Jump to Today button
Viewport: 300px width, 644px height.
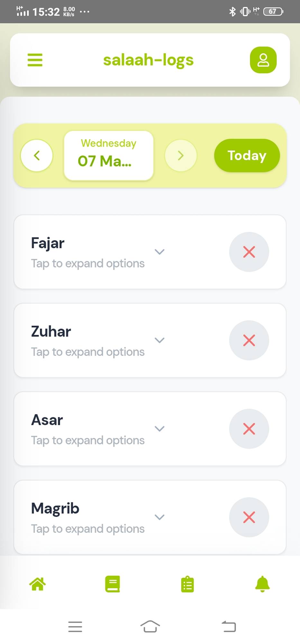[x=247, y=156]
